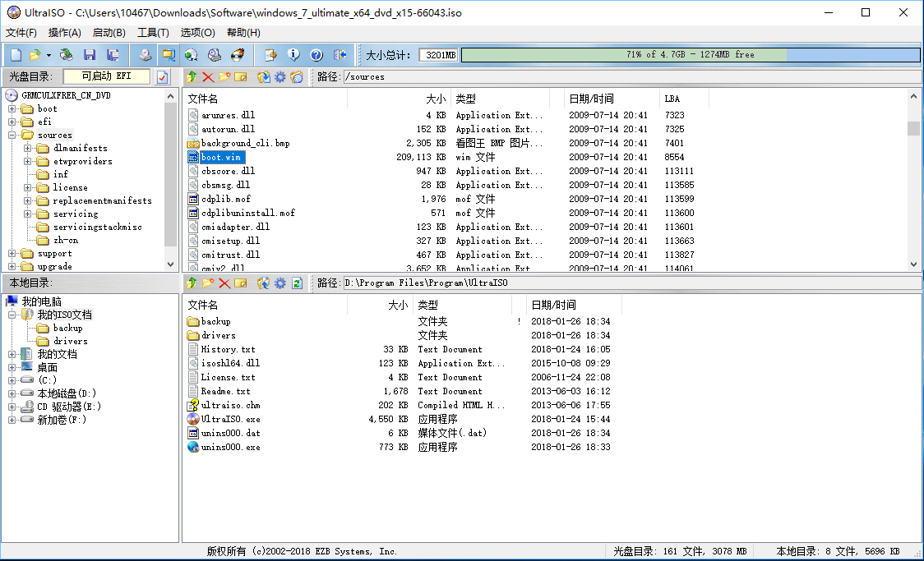Image resolution: width=924 pixels, height=561 pixels.
Task: Click Up folder icon in local pane toolbar
Action: pyautogui.click(x=192, y=283)
